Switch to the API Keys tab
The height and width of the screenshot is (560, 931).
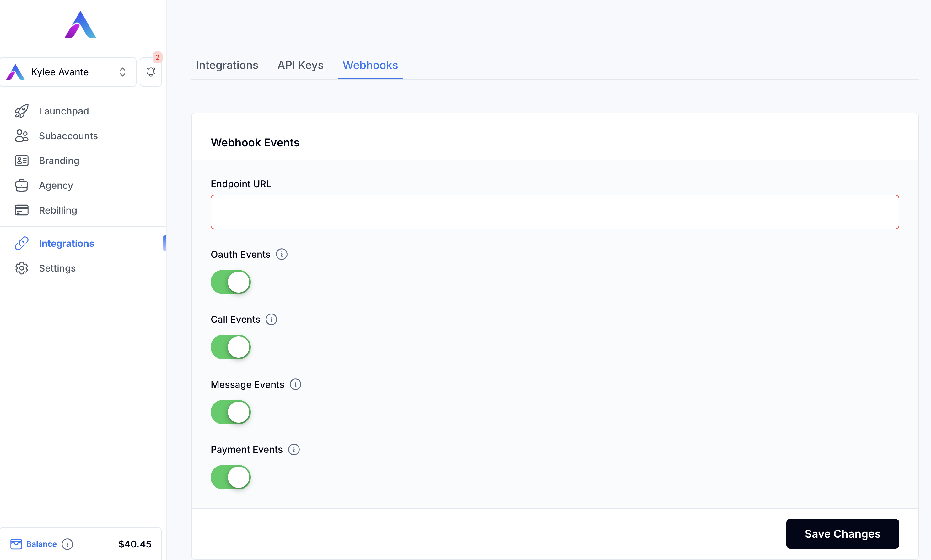point(300,65)
